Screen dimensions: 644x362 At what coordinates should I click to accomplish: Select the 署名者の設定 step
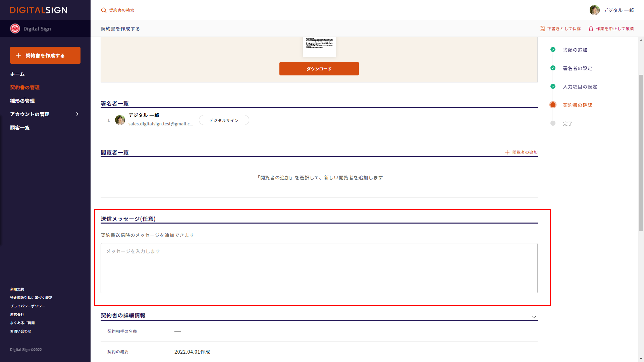tap(577, 68)
